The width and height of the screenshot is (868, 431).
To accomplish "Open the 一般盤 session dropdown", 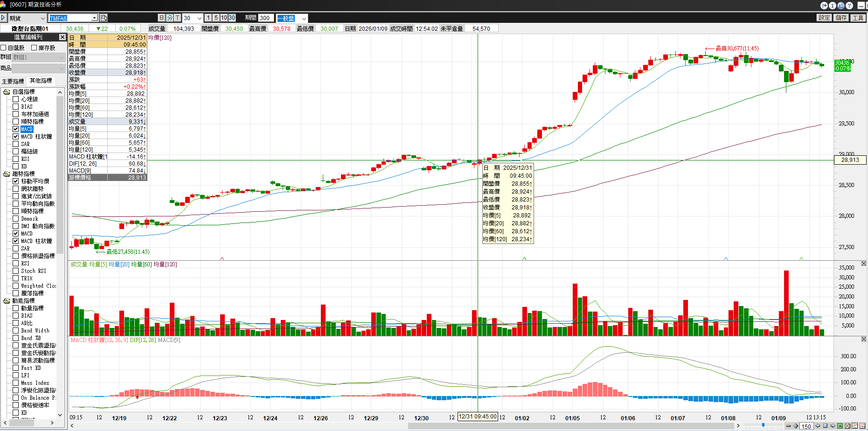I will point(304,18).
